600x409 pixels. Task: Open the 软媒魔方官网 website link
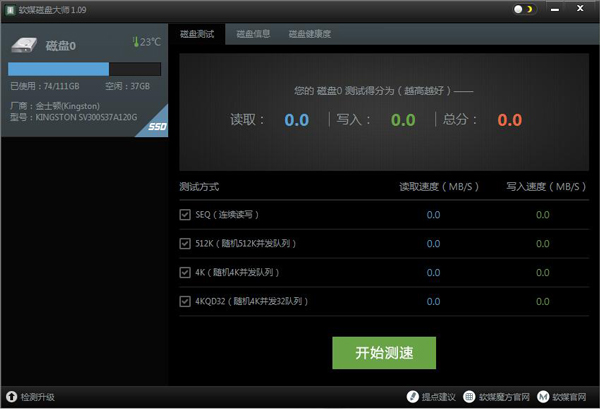tap(504, 397)
